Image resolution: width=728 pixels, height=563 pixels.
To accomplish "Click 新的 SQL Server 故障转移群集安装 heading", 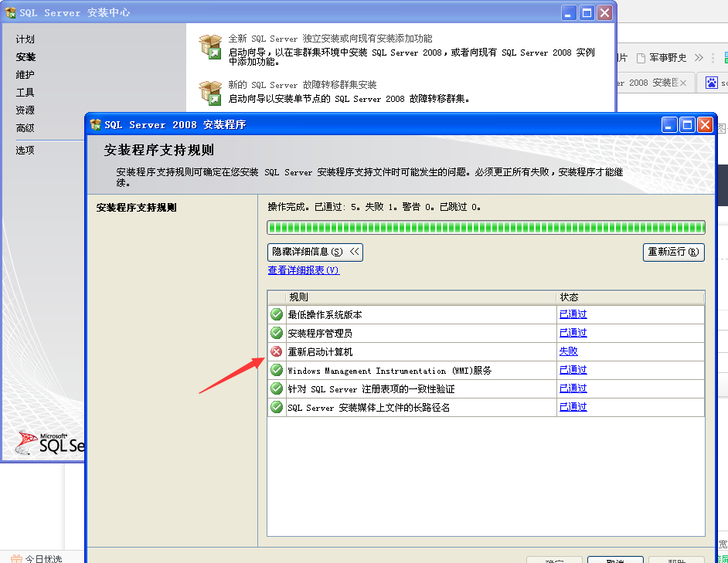I will pyautogui.click(x=302, y=85).
